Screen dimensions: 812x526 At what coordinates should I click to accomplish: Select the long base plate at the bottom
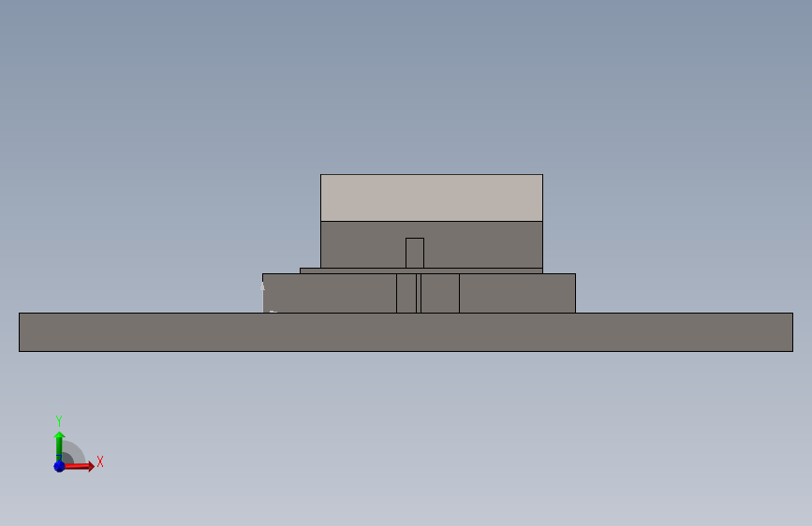tap(406, 332)
